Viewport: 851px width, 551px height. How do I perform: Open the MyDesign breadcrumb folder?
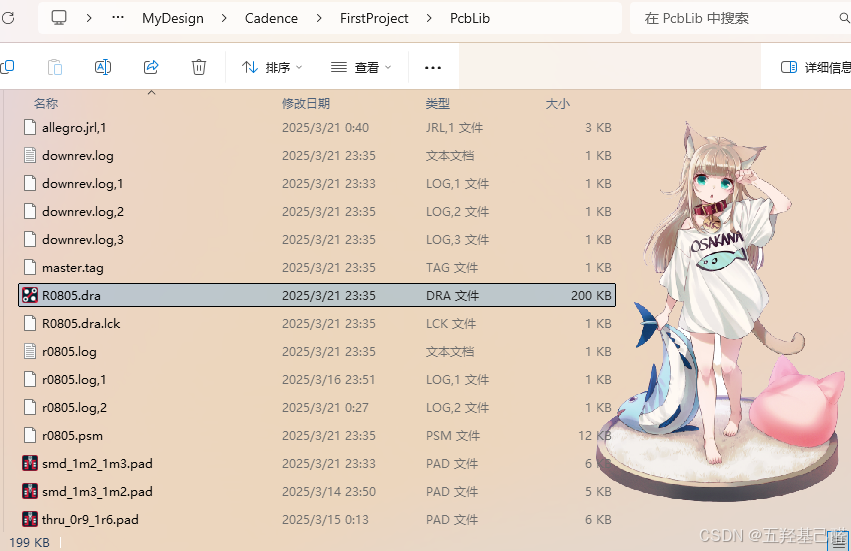173,18
